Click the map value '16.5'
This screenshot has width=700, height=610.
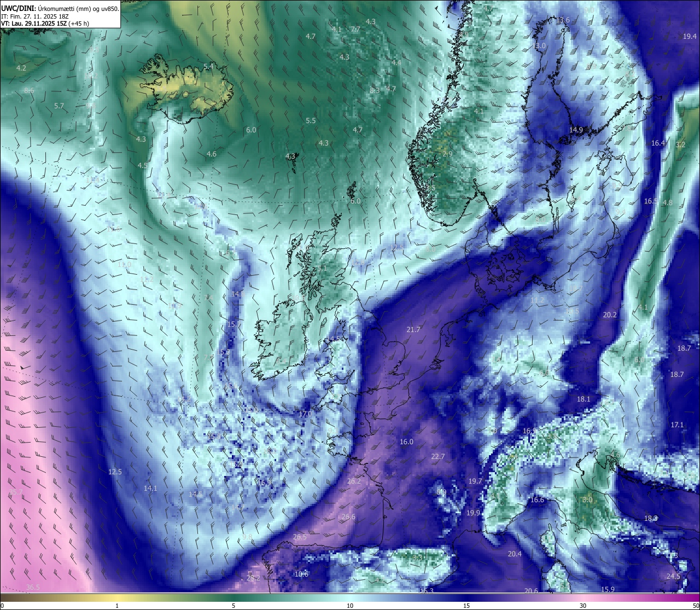[x=650, y=201]
